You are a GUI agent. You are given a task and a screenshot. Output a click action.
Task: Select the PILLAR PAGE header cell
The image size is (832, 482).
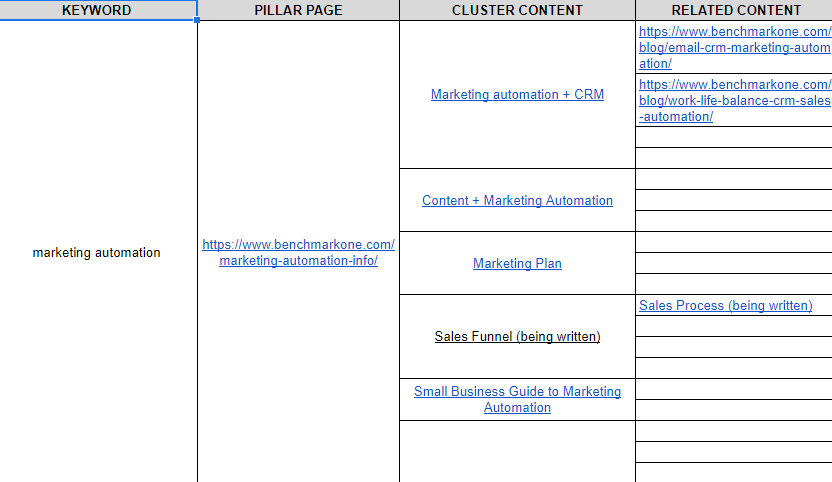(298, 10)
